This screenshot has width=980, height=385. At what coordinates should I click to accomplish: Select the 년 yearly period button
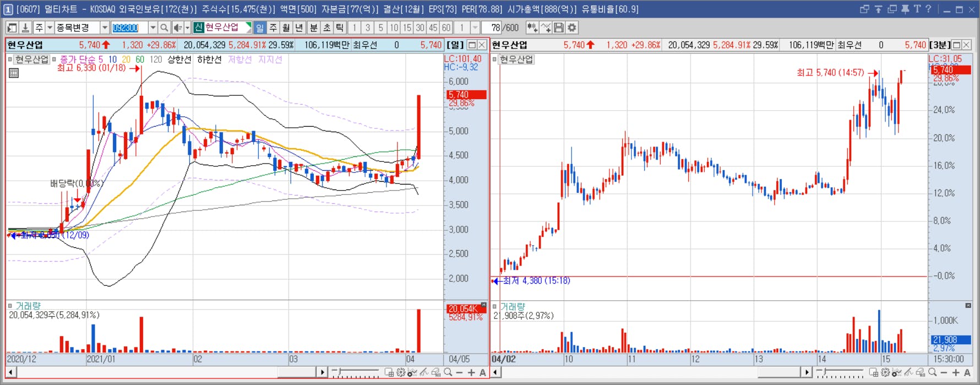click(x=299, y=28)
